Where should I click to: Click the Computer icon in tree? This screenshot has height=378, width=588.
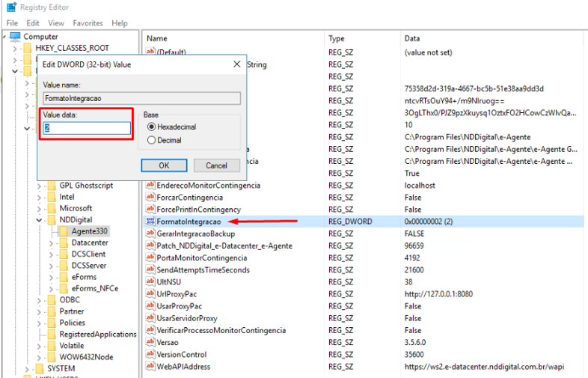[15, 36]
